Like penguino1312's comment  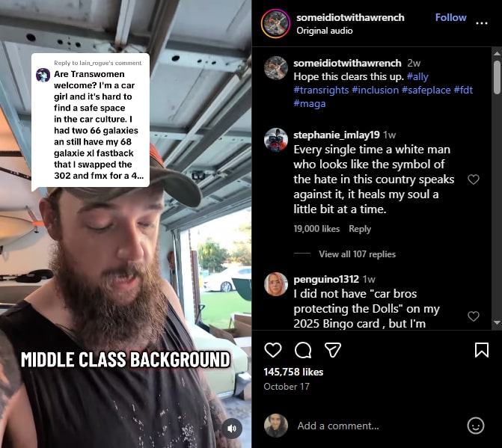(x=473, y=316)
